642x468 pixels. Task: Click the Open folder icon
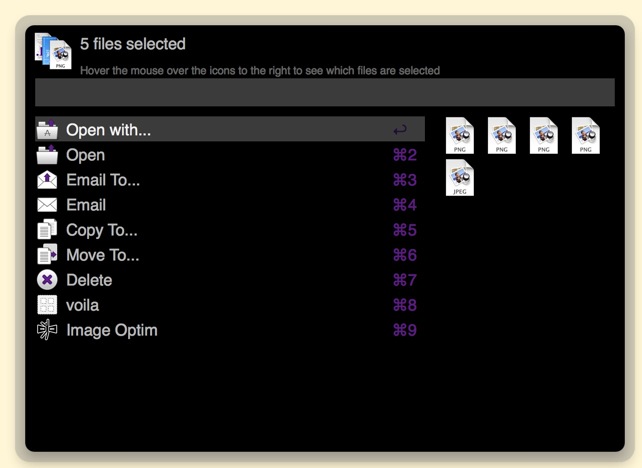point(47,155)
